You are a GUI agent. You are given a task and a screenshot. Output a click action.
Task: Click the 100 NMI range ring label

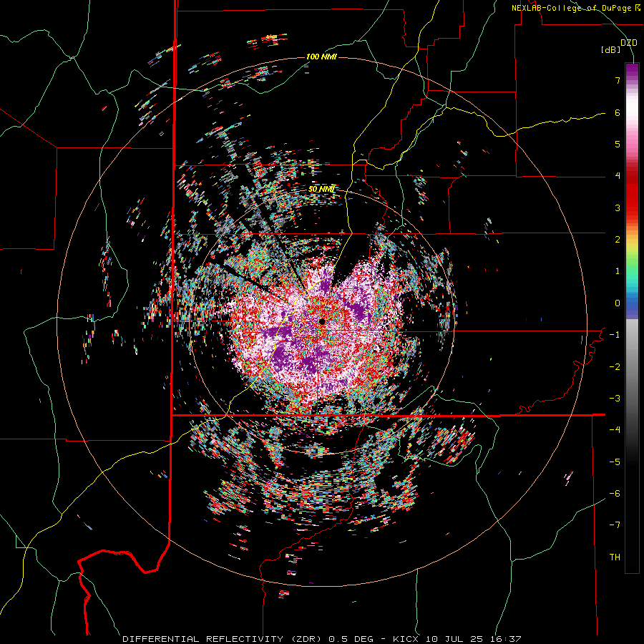pyautogui.click(x=321, y=57)
